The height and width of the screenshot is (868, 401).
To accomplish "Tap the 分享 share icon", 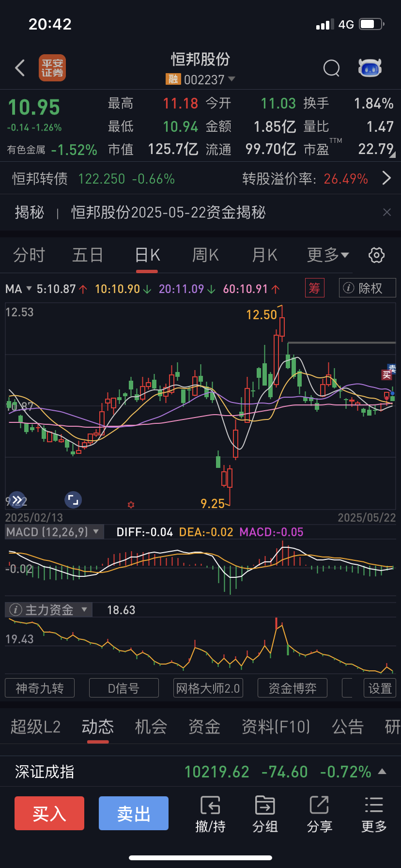I will tap(320, 814).
